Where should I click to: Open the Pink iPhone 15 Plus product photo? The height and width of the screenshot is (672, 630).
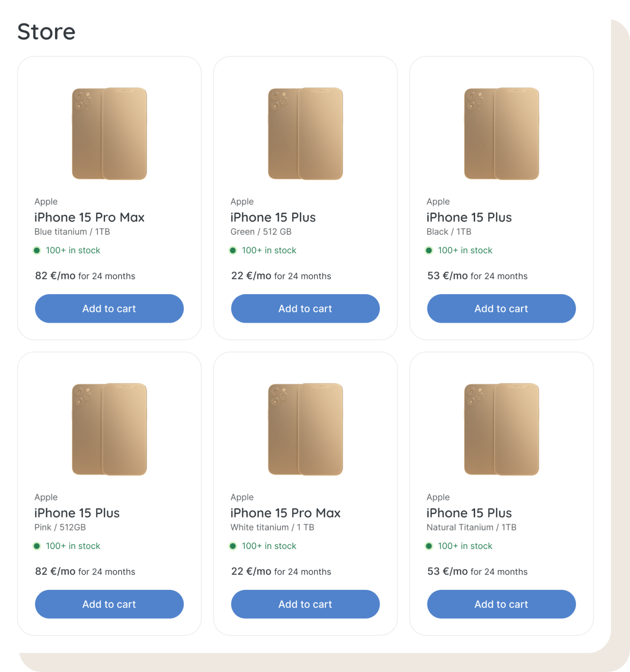click(109, 429)
